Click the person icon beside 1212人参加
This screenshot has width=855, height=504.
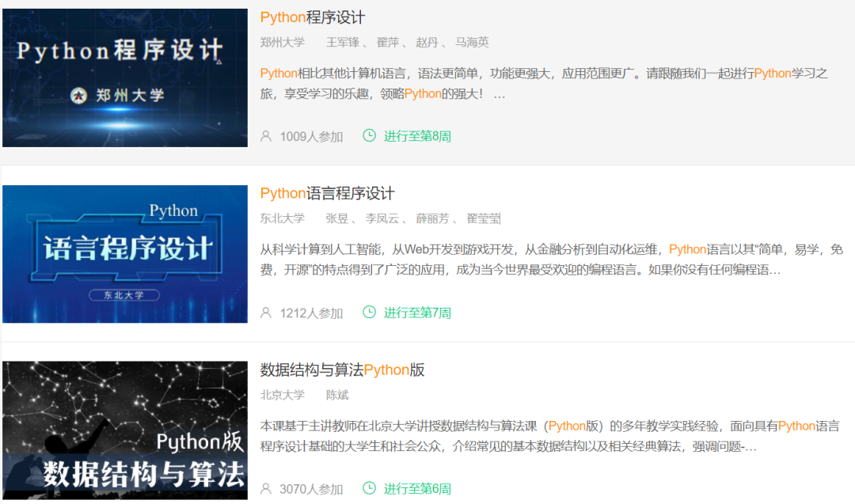point(265,313)
